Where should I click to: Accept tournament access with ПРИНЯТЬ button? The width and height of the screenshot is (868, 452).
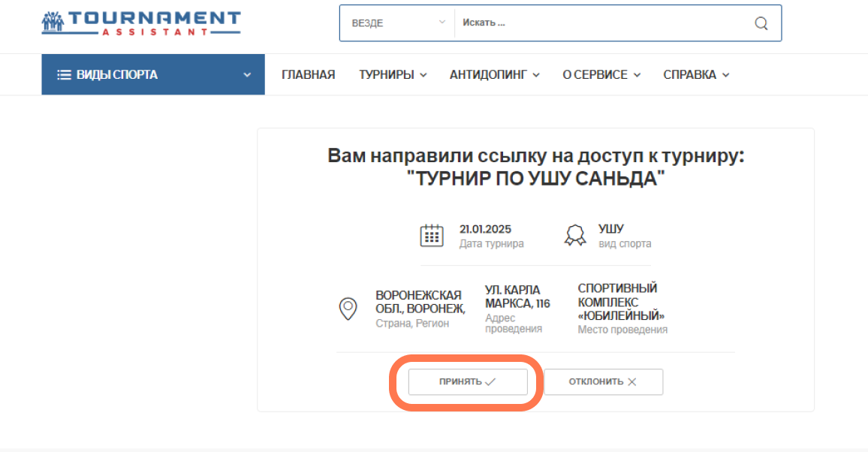(x=468, y=381)
